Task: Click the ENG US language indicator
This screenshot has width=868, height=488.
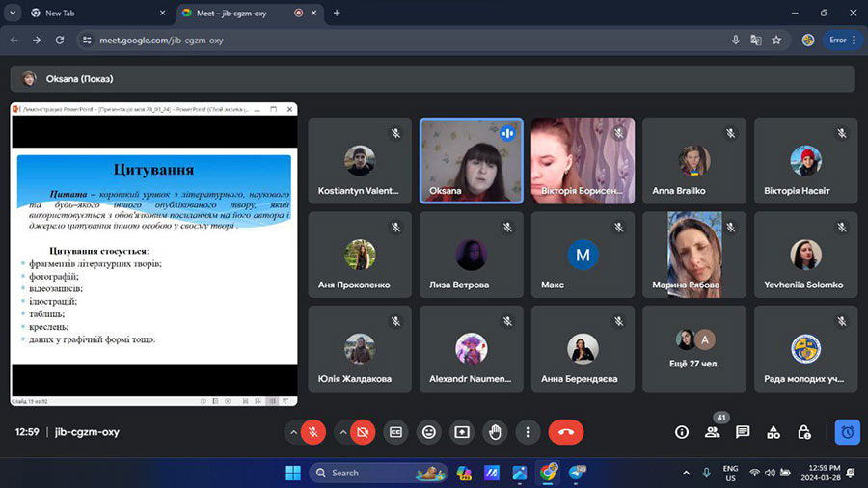Action: 730,474
